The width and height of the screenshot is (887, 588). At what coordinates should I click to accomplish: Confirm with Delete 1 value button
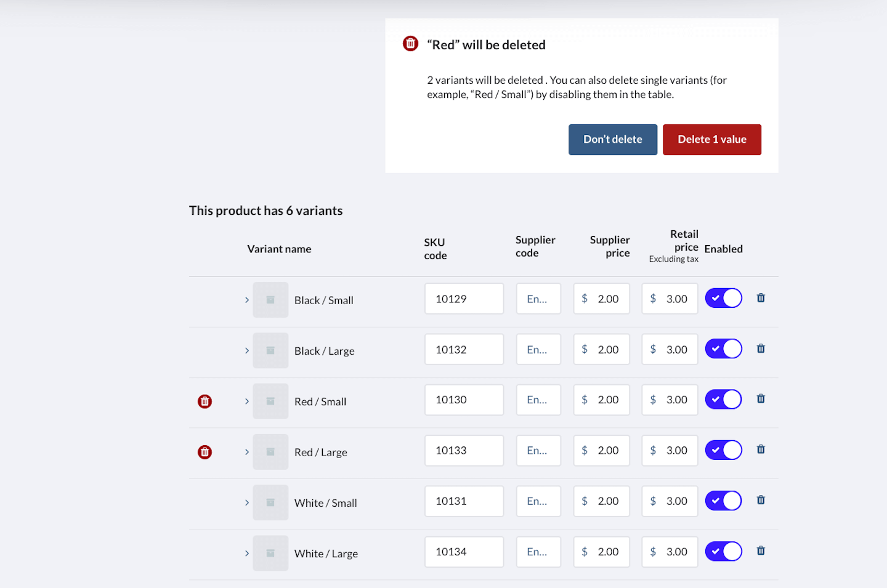(711, 140)
